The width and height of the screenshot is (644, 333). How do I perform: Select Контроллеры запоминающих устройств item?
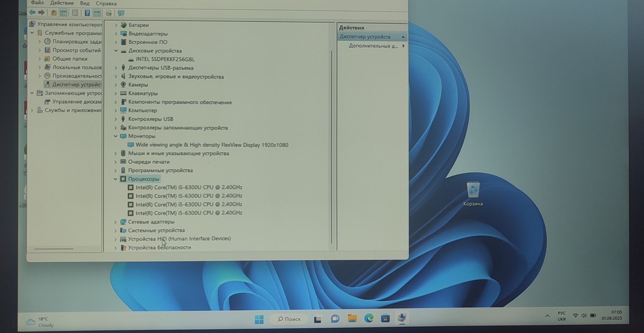click(x=178, y=128)
